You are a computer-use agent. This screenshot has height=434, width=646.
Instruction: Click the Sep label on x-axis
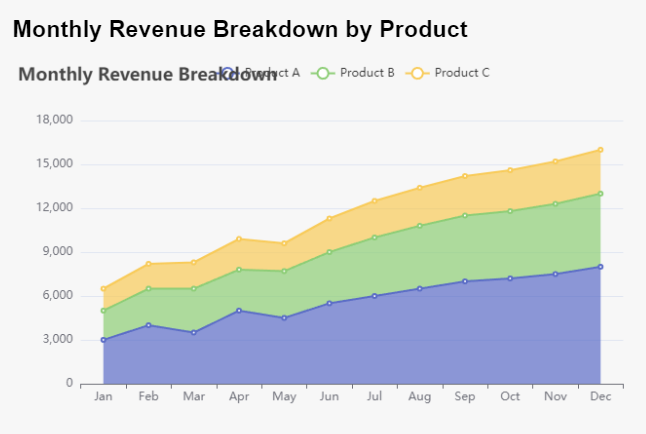pyautogui.click(x=465, y=397)
